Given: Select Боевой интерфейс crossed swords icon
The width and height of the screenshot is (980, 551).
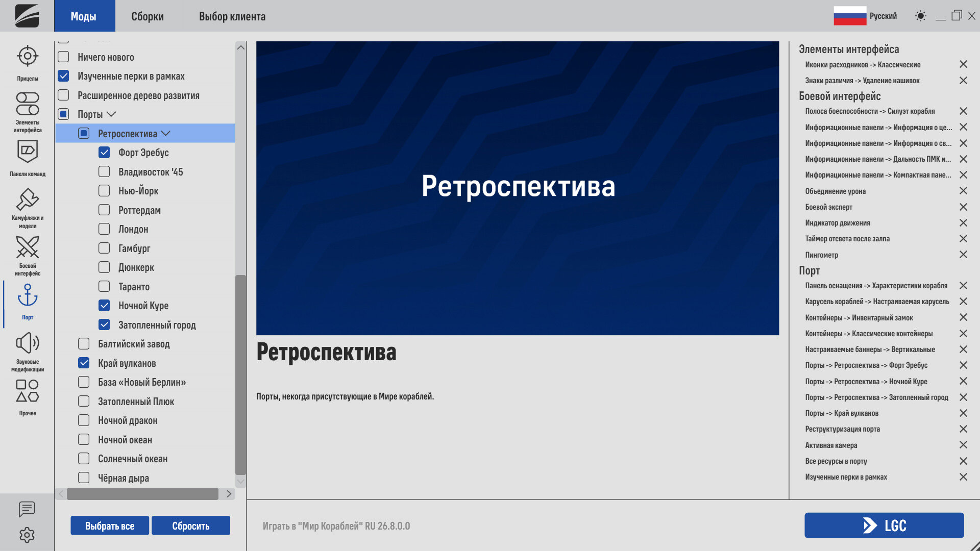Looking at the screenshot, I should click(x=28, y=255).
